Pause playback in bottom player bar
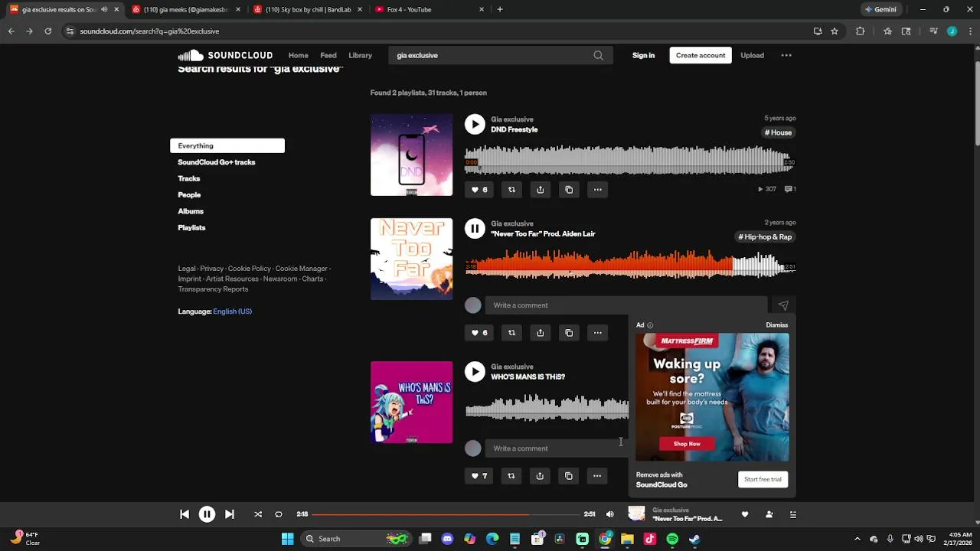The width and height of the screenshot is (980, 551). 207,514
